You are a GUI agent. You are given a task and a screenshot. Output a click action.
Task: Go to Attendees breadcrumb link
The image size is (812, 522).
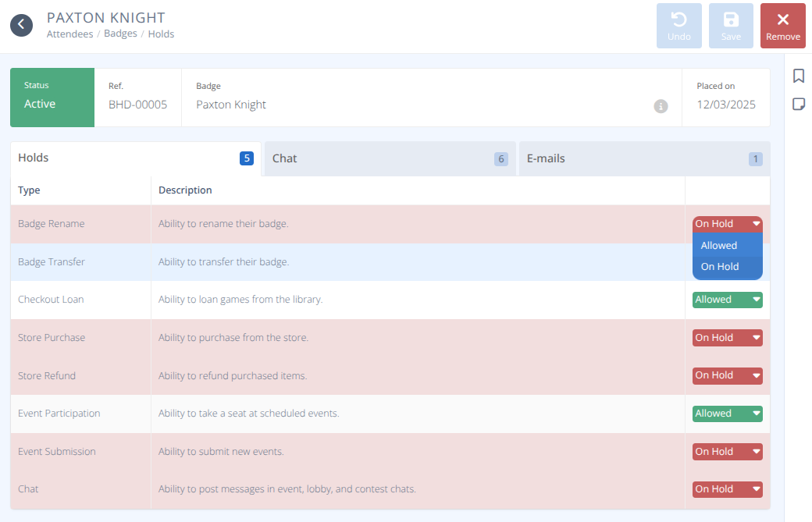click(69, 34)
